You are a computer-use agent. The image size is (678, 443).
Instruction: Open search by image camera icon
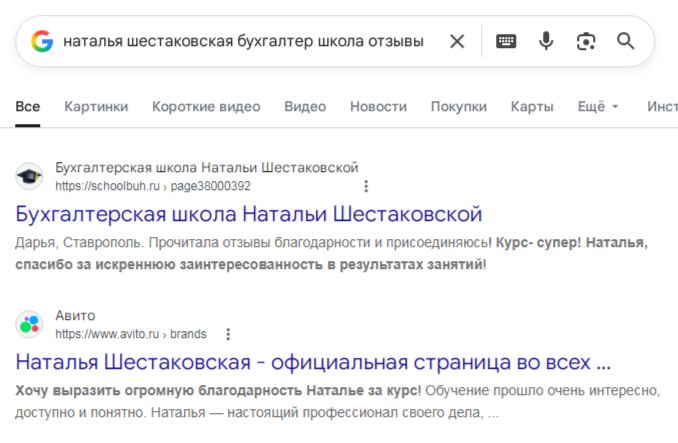pos(586,41)
